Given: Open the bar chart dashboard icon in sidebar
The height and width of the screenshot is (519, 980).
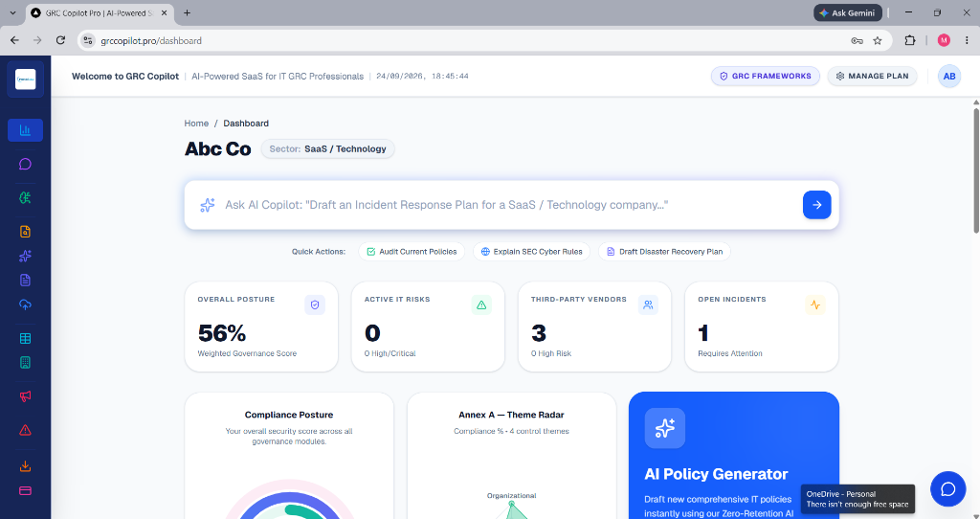Looking at the screenshot, I should click(x=25, y=130).
